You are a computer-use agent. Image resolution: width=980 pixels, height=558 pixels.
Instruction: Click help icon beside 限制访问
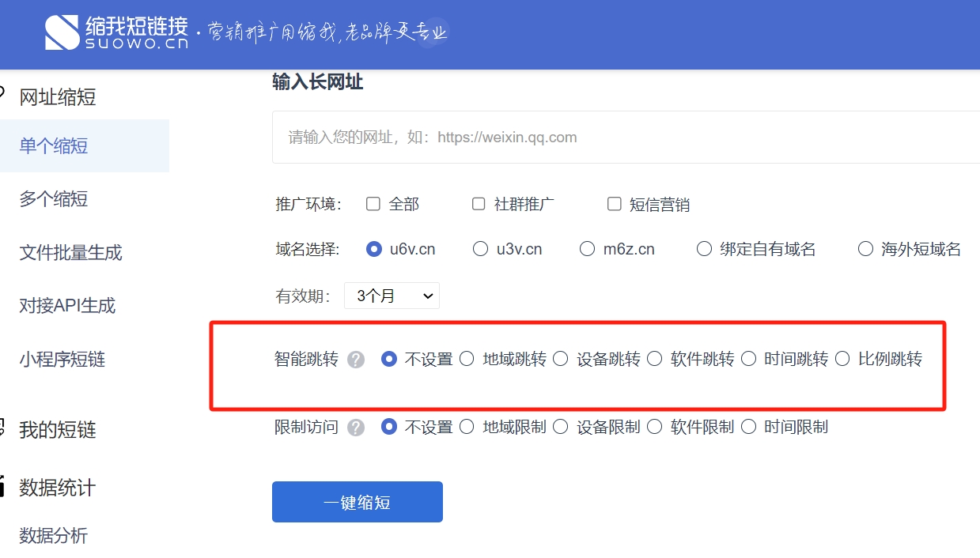[x=356, y=428]
